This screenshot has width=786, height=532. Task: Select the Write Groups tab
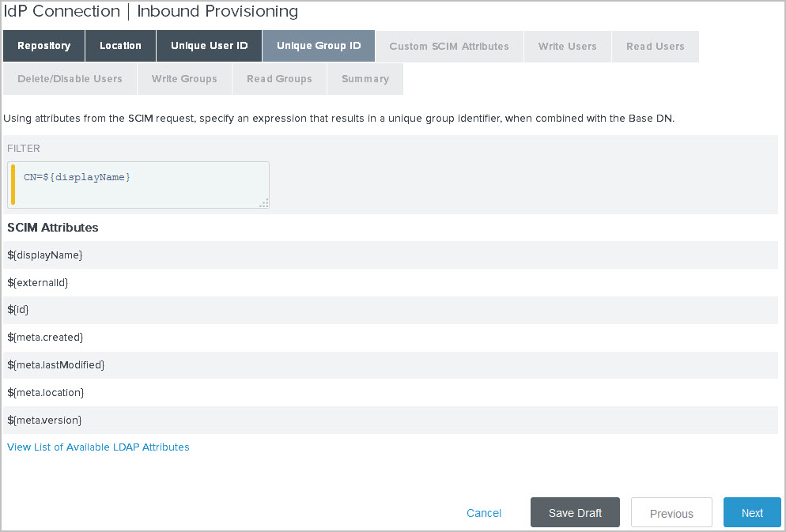[184, 78]
